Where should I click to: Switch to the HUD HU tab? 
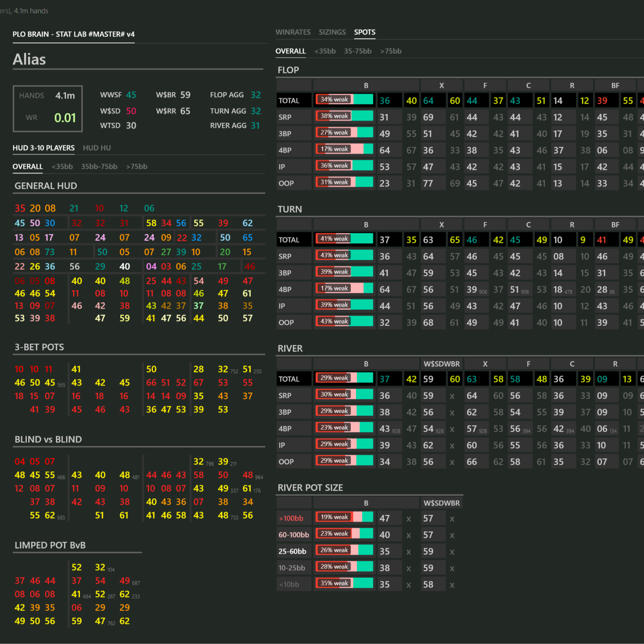click(97, 148)
